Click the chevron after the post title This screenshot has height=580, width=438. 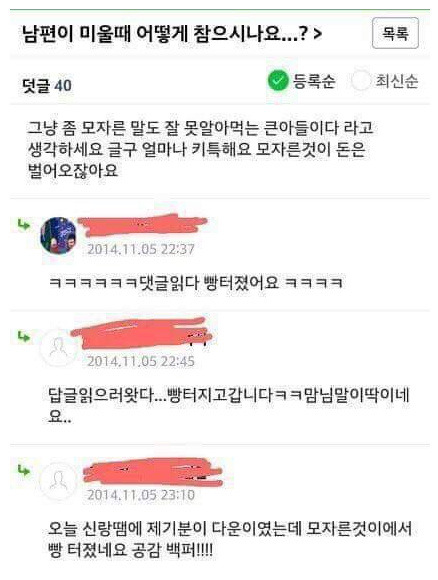tap(317, 34)
